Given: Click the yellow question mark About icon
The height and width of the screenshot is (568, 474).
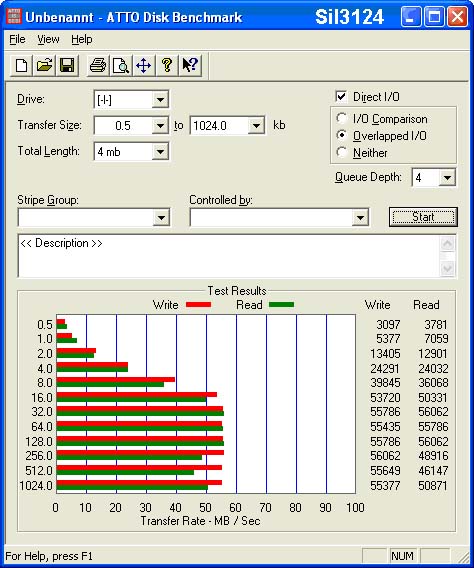Looking at the screenshot, I should [x=167, y=66].
